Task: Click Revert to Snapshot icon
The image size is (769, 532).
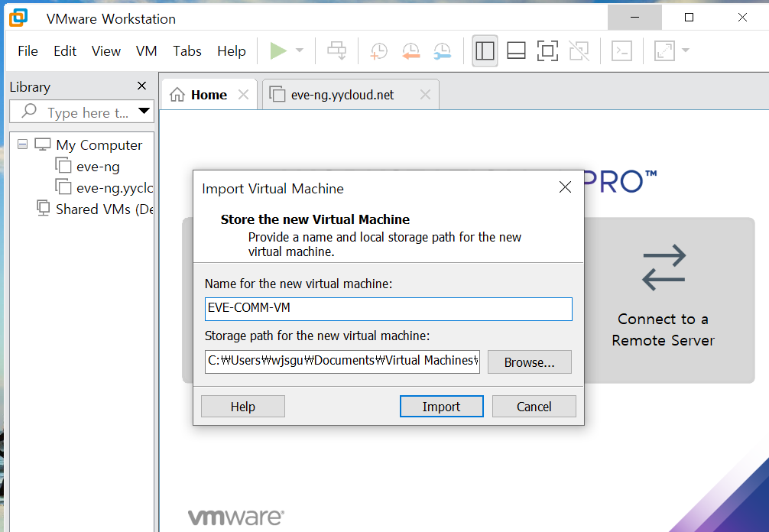Action: (x=411, y=50)
